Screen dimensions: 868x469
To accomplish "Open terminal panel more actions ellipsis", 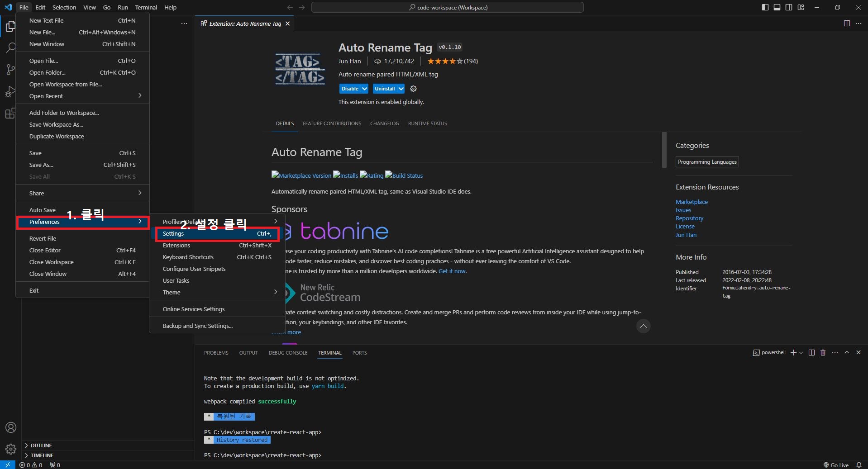I will (x=835, y=353).
